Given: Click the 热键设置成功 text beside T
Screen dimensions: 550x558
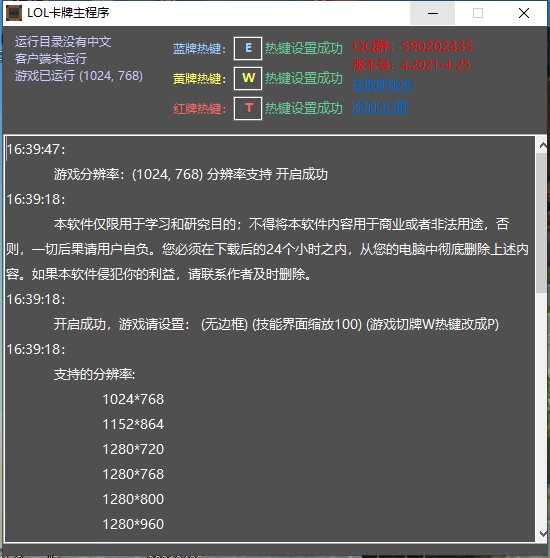Looking at the screenshot, I should (x=303, y=108).
